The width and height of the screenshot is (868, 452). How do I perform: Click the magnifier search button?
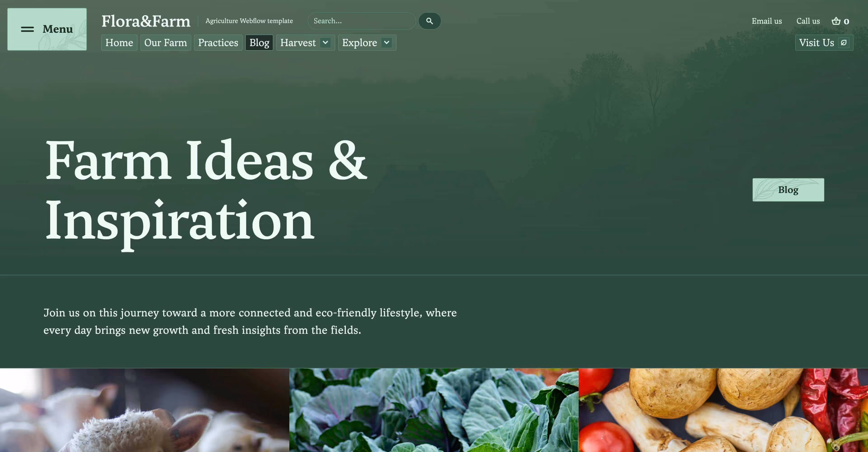coord(430,21)
